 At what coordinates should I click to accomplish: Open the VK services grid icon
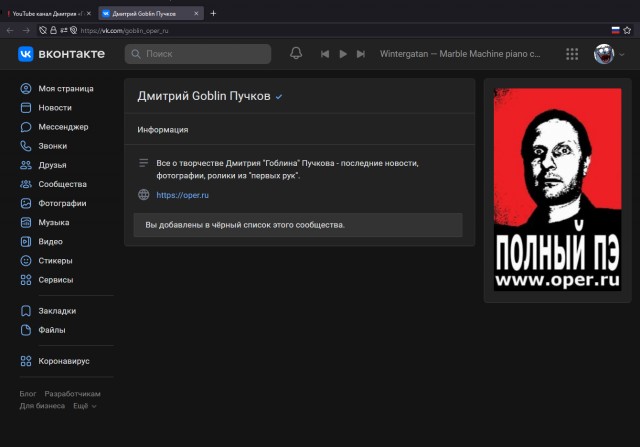point(572,54)
